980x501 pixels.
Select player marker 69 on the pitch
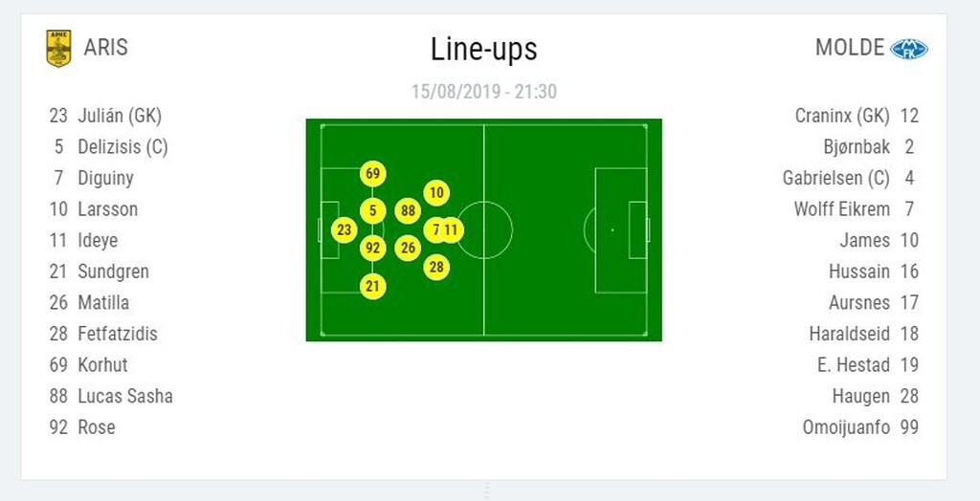[373, 174]
